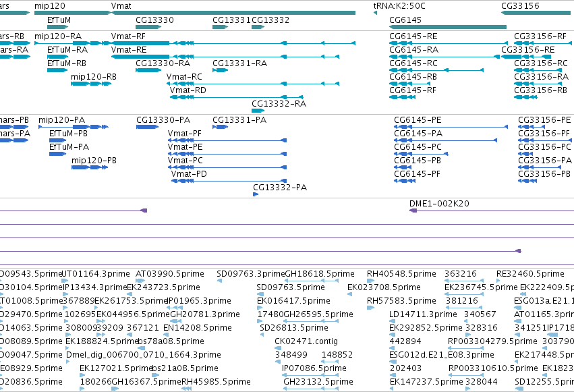Click the CG6145-PC protein label

click(418, 147)
